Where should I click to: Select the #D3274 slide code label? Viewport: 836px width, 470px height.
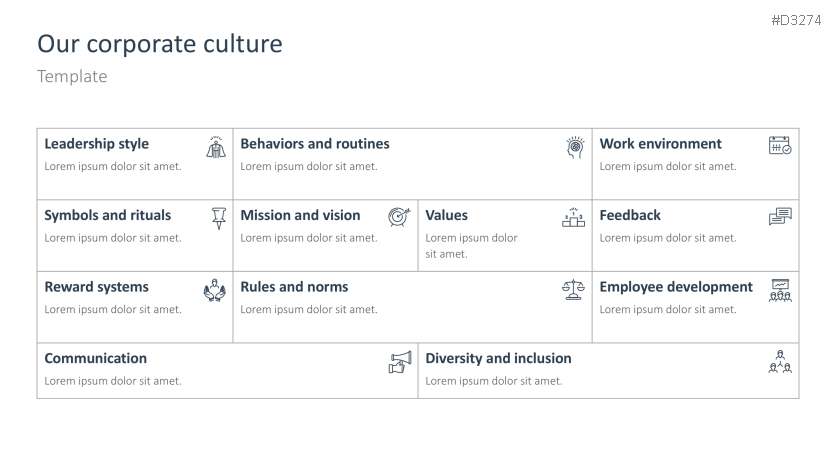click(797, 20)
